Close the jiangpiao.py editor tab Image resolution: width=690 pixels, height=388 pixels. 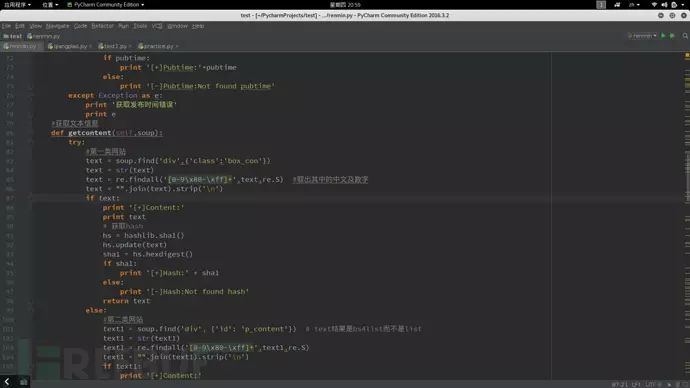90,46
